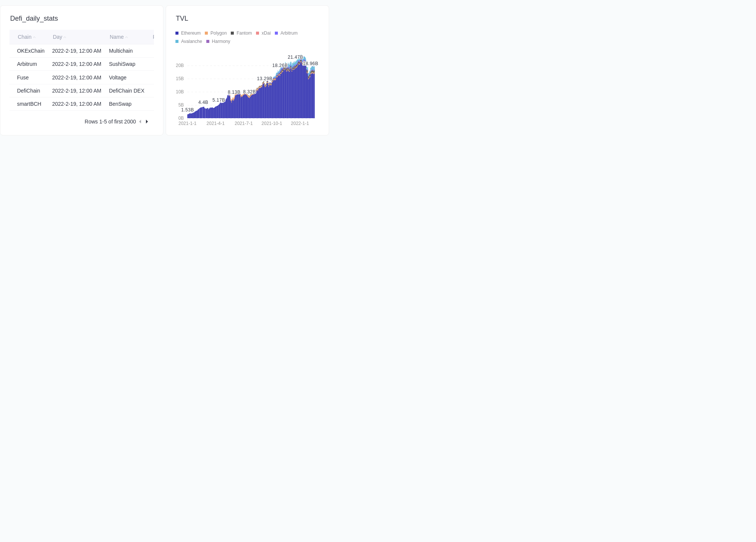This screenshot has height=542, width=756.
Task: Click the sort chevron next to Name
Action: [x=127, y=37]
